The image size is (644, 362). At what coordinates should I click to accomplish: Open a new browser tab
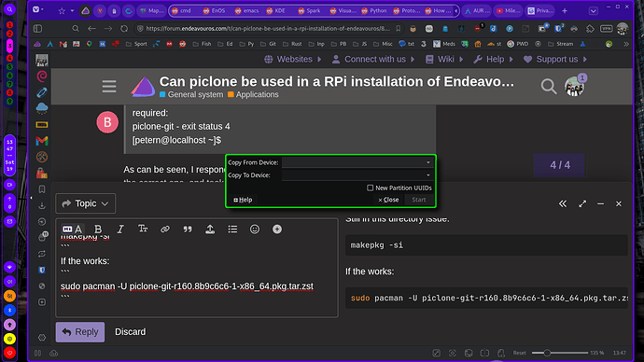click(x=565, y=10)
